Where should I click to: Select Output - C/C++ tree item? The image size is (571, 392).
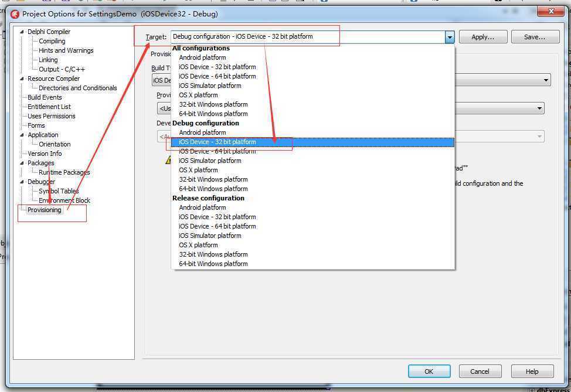62,69
